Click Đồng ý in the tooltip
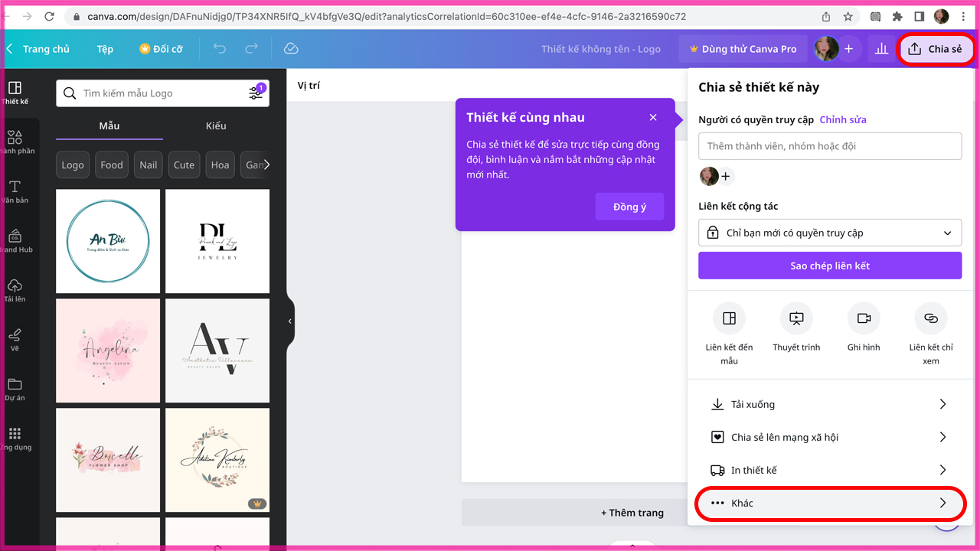Viewport: 980px width, 551px height. pos(629,207)
